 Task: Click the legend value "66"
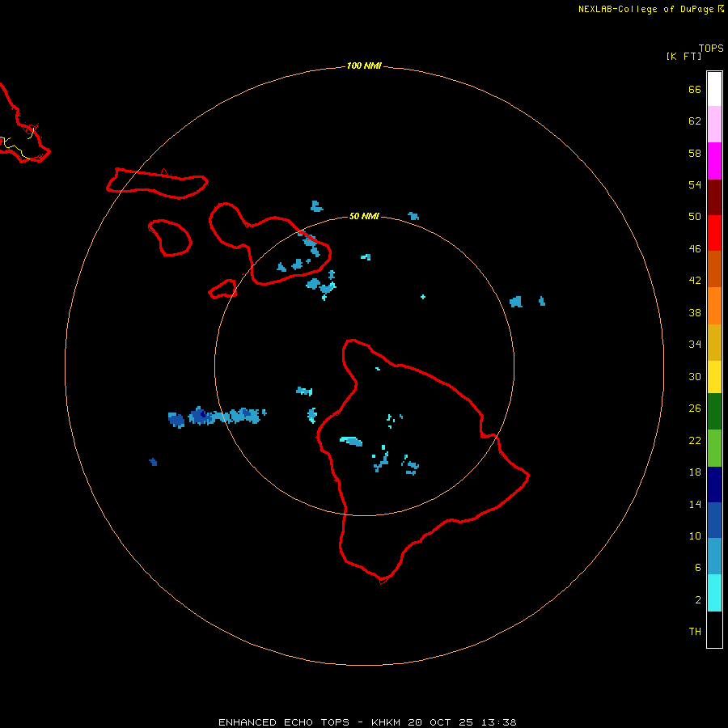695,89
